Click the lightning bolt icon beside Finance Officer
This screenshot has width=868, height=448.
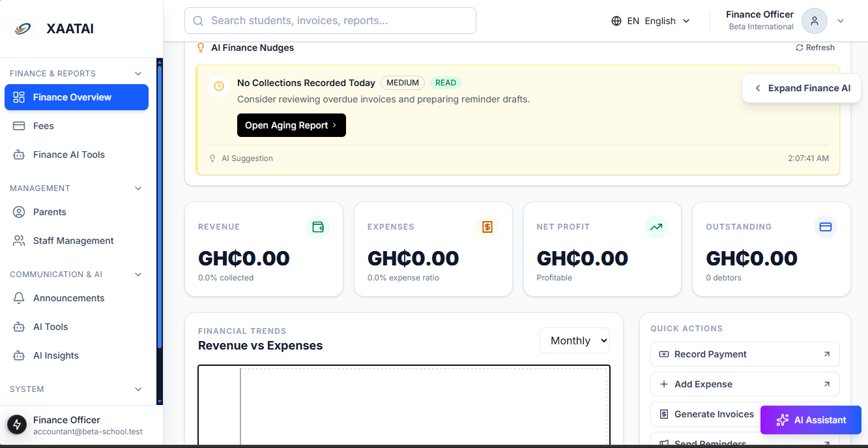pos(17,425)
